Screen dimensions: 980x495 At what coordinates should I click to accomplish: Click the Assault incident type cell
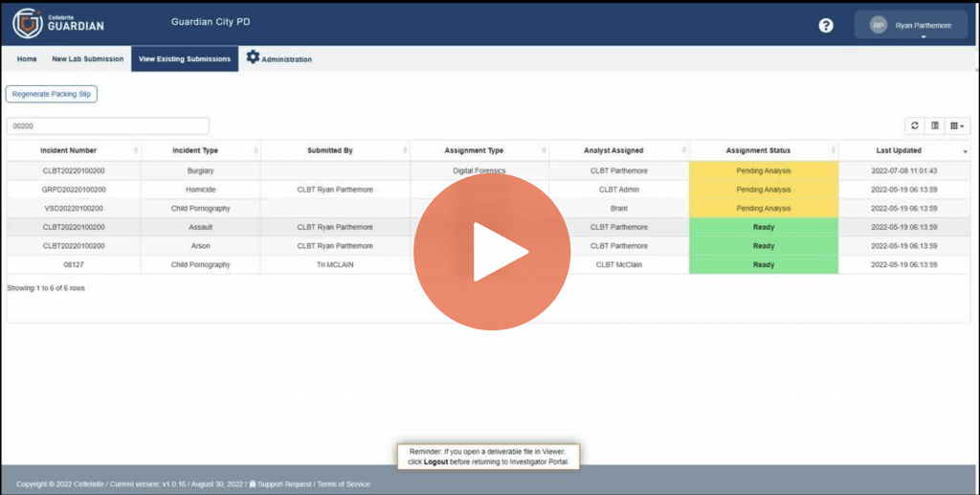201,227
